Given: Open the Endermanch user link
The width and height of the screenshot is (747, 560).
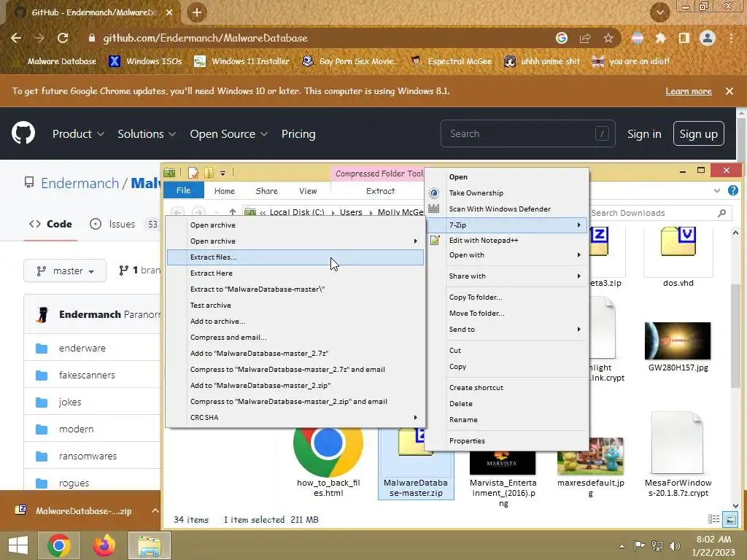Looking at the screenshot, I should [80, 183].
